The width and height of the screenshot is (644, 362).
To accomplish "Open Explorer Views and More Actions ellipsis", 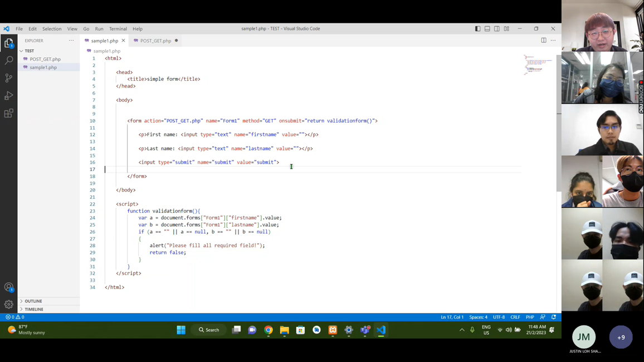I will 71,40.
